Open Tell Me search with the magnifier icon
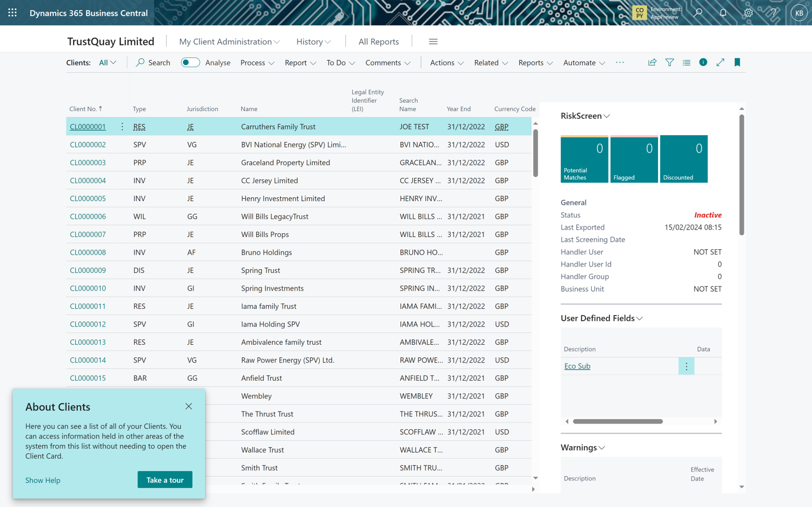 coord(698,12)
